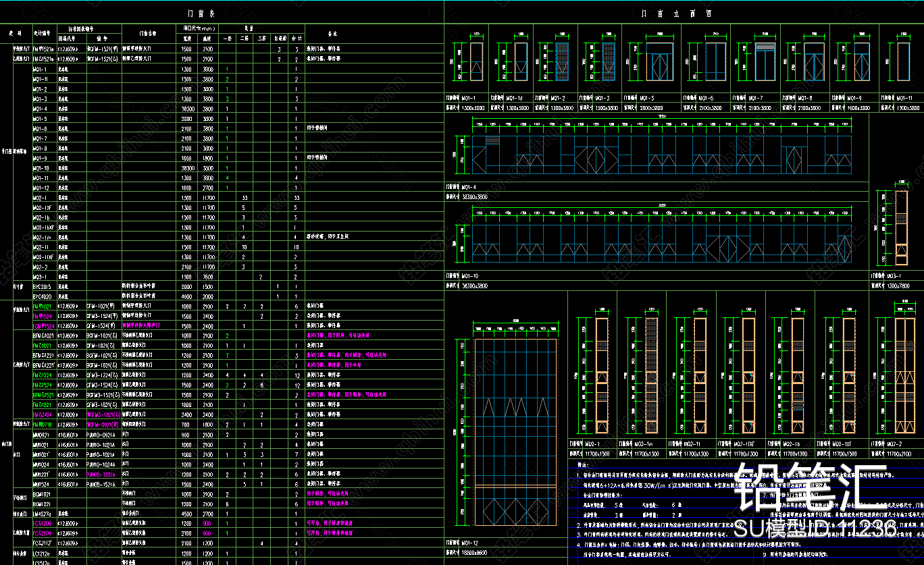Click the magenta 'FQM甲1524' cell
This screenshot has height=565, width=924.
click(44, 325)
